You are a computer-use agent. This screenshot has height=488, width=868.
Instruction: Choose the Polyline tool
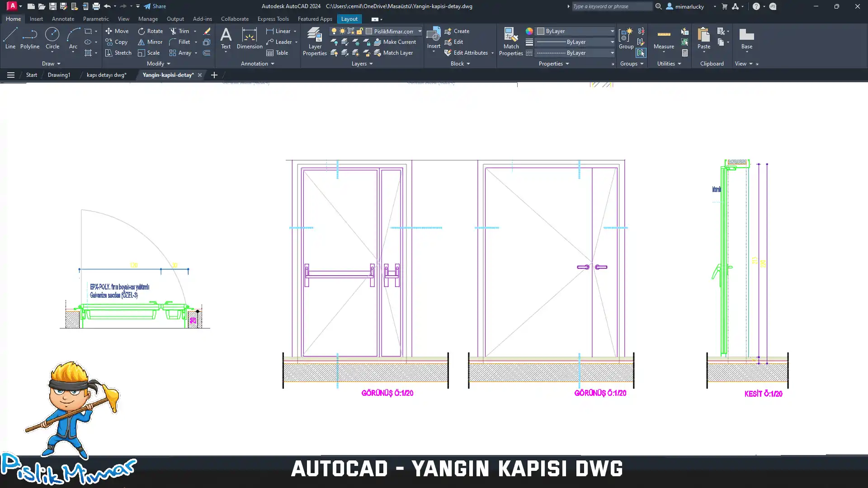[30, 38]
